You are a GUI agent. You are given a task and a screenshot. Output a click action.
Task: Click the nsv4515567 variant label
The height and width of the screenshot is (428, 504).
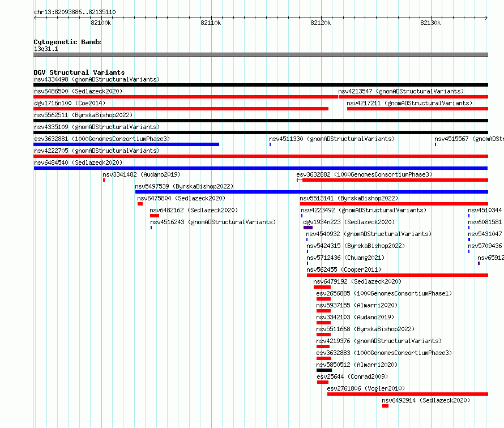coord(469,139)
